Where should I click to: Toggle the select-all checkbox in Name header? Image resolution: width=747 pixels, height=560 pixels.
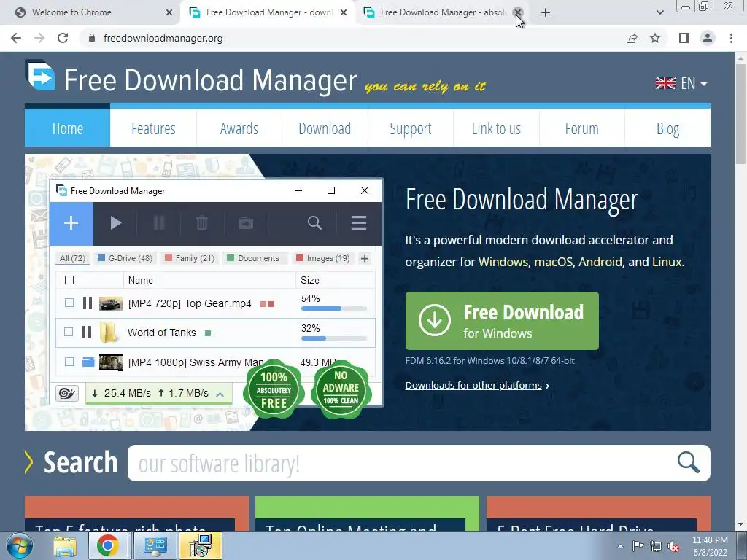(69, 280)
